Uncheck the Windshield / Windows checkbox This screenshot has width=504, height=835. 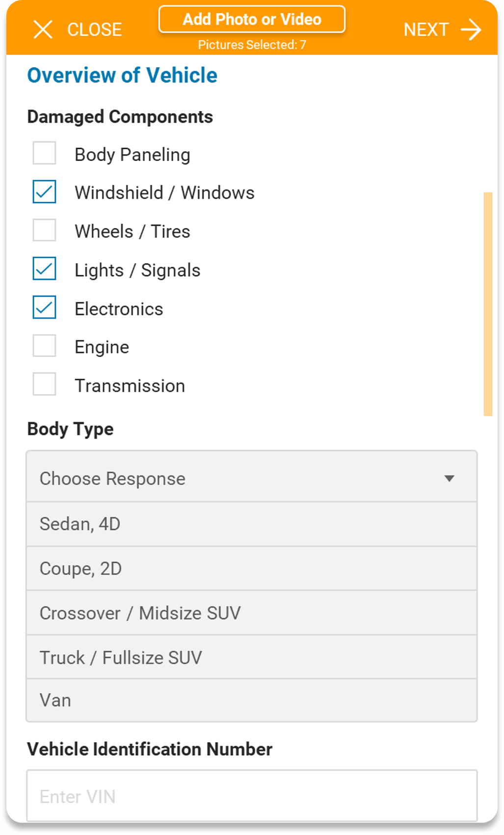(x=44, y=191)
